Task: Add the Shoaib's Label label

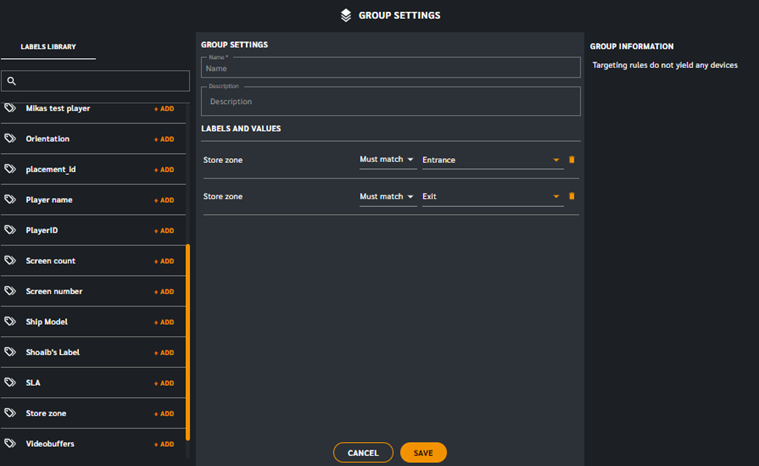Action: 164,353
